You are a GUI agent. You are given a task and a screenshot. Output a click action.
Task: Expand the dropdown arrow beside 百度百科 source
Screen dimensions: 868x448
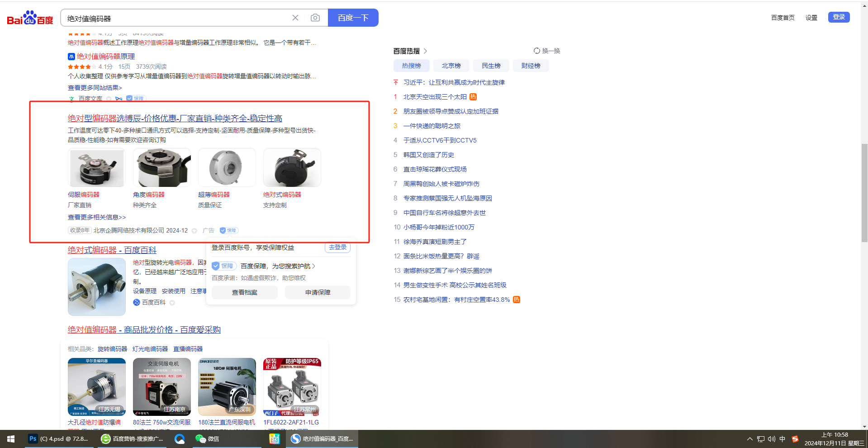coord(172,303)
